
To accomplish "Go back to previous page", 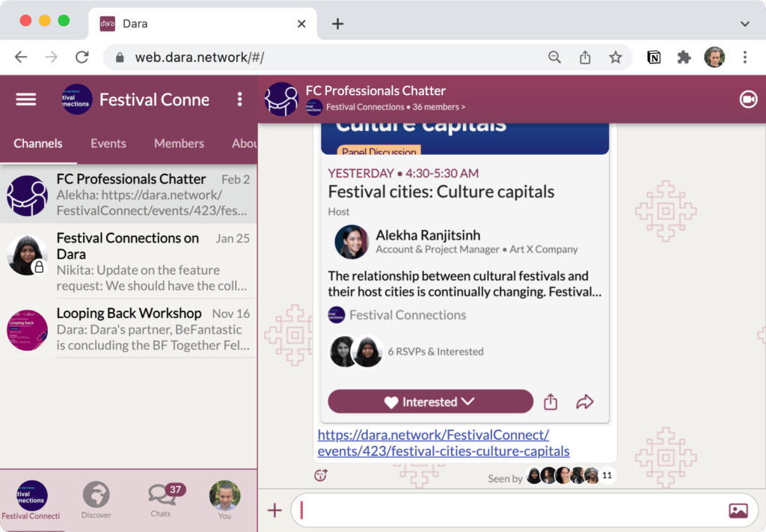I will 20,57.
